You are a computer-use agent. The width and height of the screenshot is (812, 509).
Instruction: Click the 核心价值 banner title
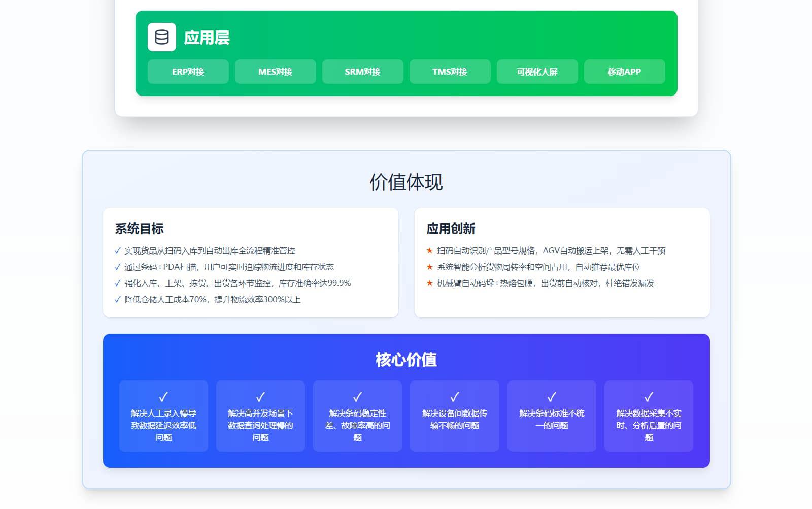click(406, 360)
